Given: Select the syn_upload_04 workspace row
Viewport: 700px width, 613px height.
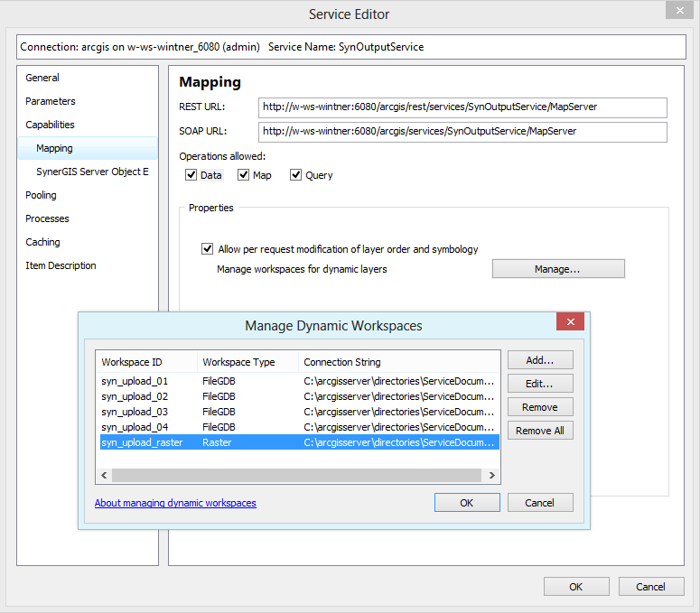Looking at the screenshot, I should click(x=299, y=427).
